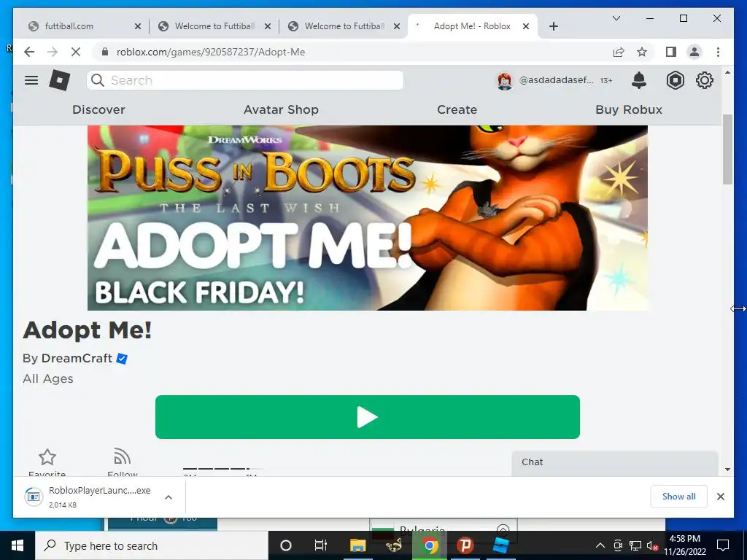Click the Cortana circle icon
This screenshot has width=747, height=560.
(286, 545)
